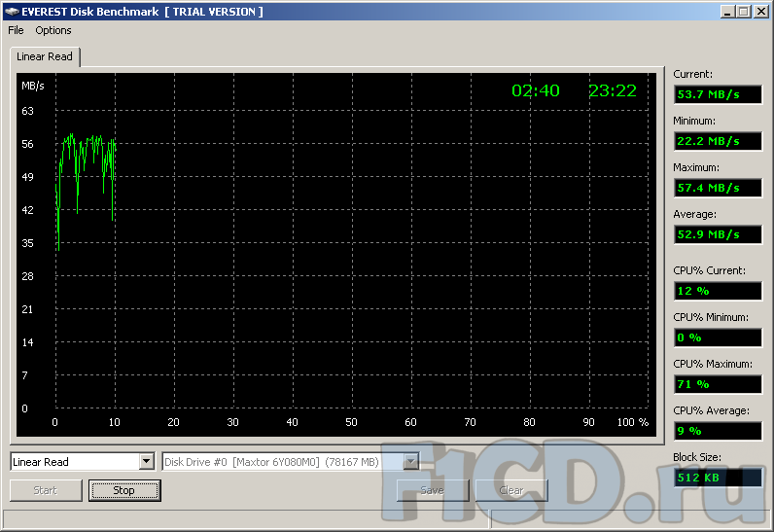774x532 pixels.
Task: Click the Maximum speed value 57.4 MB/s
Action: click(x=718, y=188)
